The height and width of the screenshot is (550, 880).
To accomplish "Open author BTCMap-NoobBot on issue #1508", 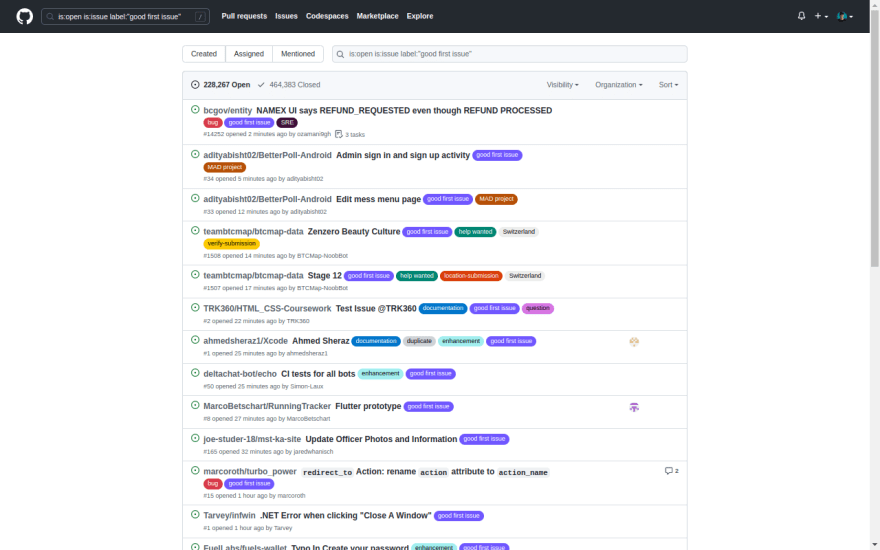I will click(322, 255).
